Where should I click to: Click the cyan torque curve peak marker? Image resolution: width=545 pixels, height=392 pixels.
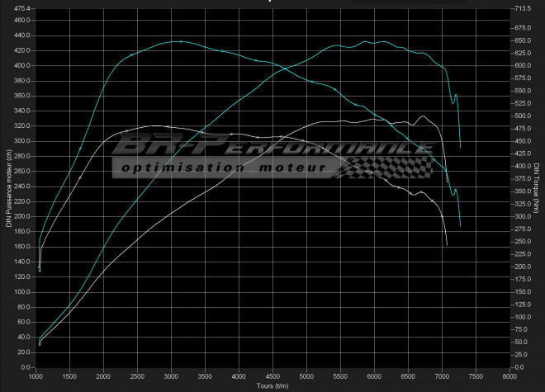click(x=181, y=41)
